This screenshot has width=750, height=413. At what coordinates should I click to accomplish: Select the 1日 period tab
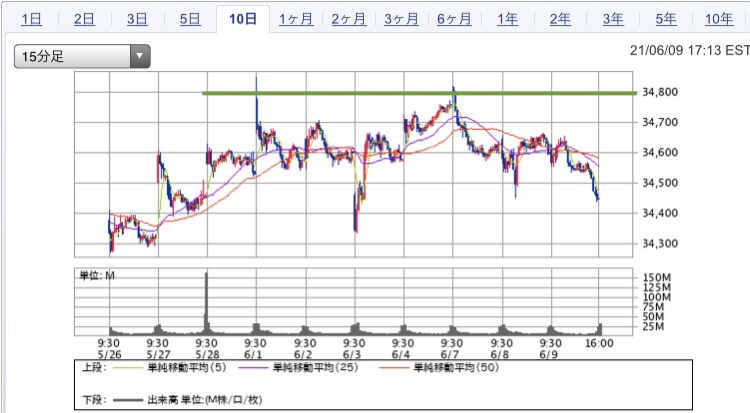coord(32,19)
